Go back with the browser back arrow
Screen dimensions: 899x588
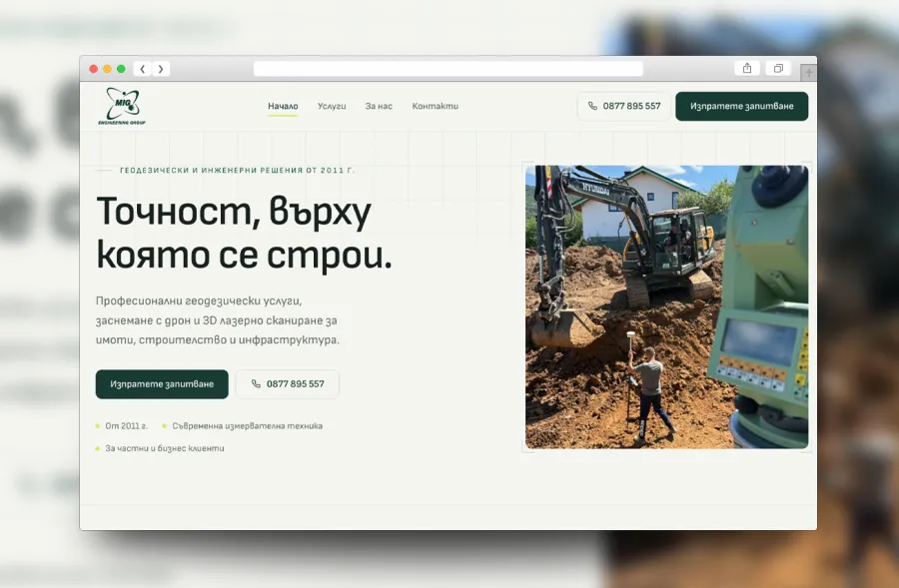pos(142,69)
